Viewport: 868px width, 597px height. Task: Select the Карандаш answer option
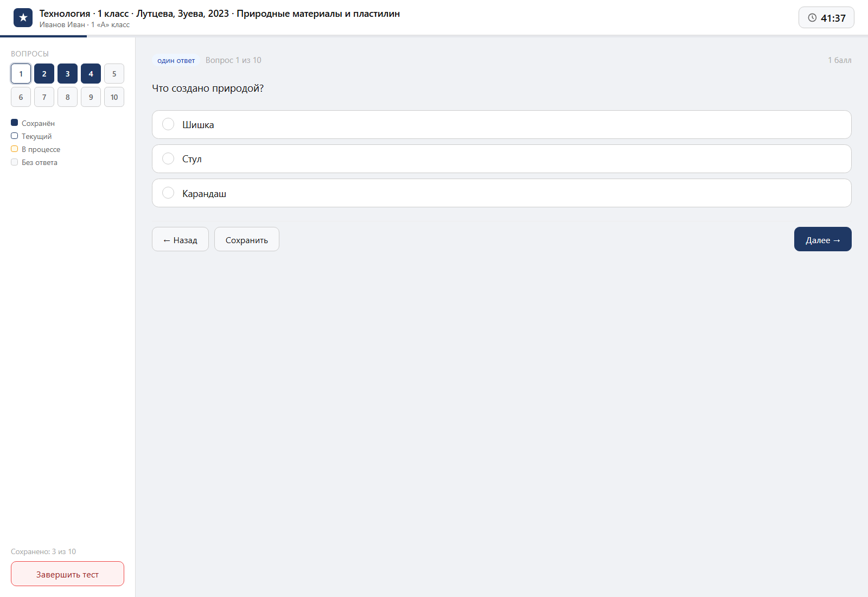coord(501,193)
